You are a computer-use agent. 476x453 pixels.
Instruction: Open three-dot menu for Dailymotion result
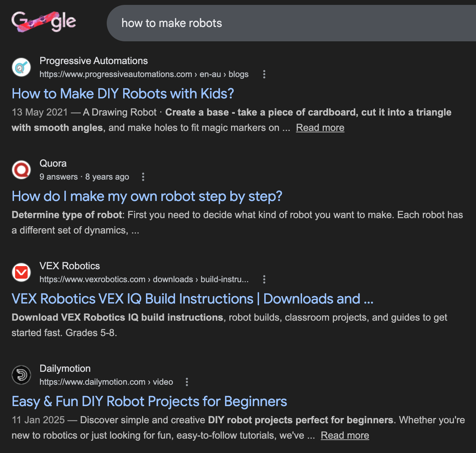[187, 382]
